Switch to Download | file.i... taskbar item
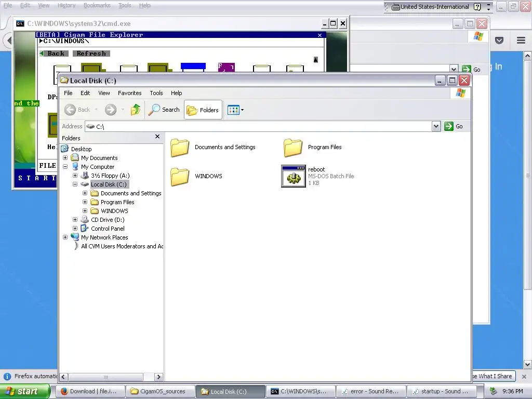This screenshot has width=532, height=399. [89, 391]
